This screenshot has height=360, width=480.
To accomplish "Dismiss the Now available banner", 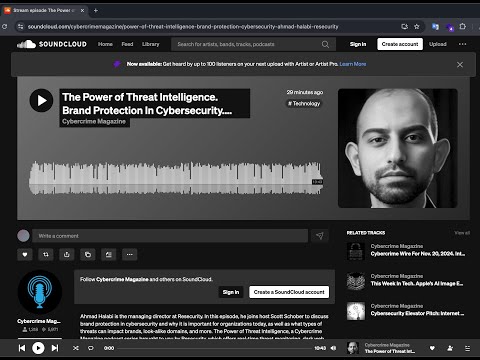I will 460,65.
